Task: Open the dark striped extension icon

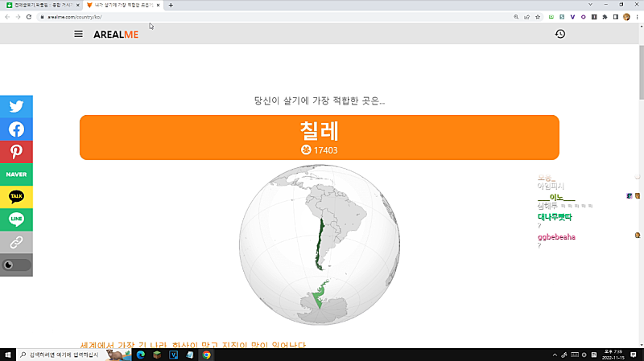Action: click(594, 17)
